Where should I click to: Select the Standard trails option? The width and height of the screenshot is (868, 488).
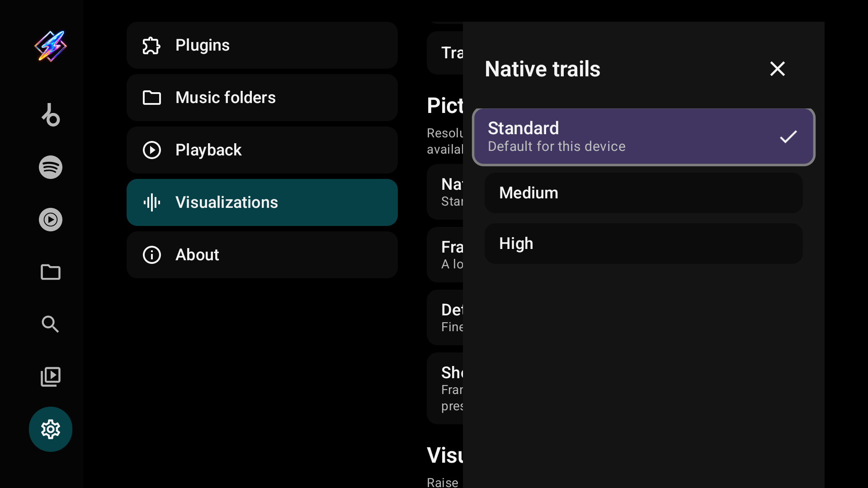(x=644, y=137)
